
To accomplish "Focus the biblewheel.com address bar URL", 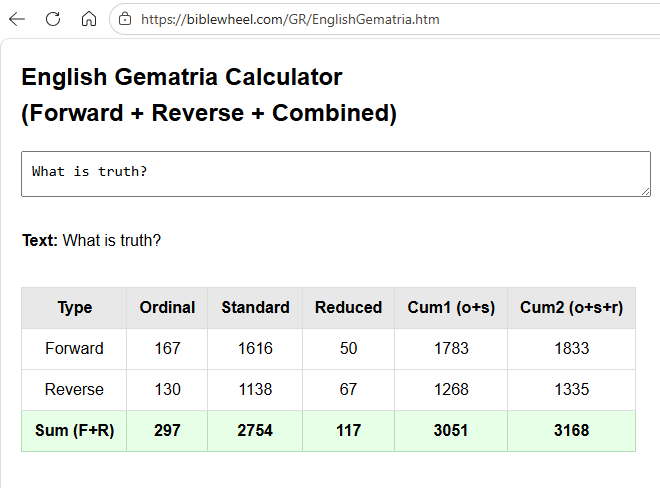I will (x=290, y=19).
